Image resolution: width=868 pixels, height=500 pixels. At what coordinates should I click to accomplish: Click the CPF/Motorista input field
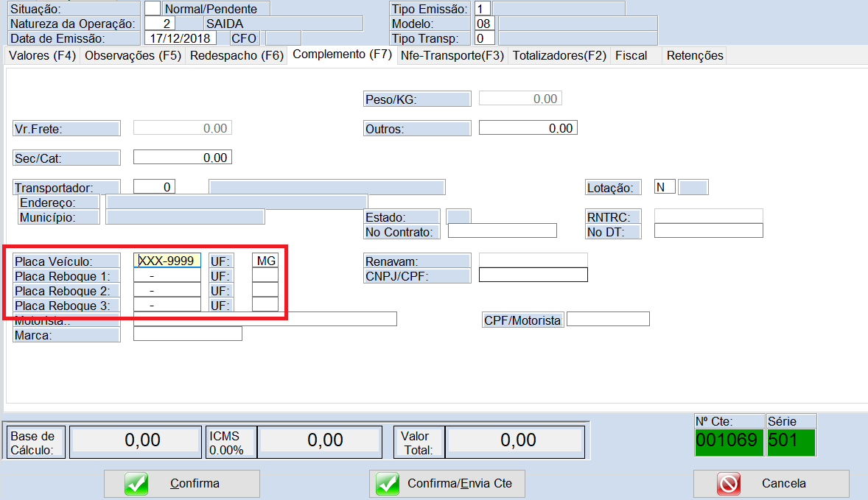pos(608,320)
